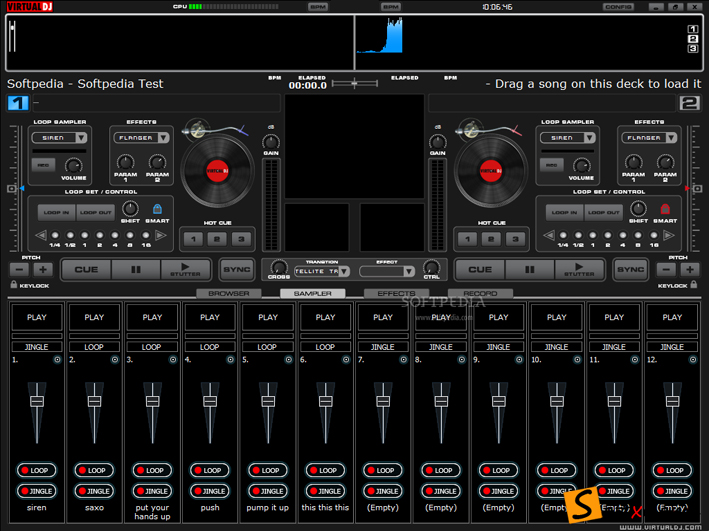Shift left deck loop length right arrow

click(x=161, y=235)
